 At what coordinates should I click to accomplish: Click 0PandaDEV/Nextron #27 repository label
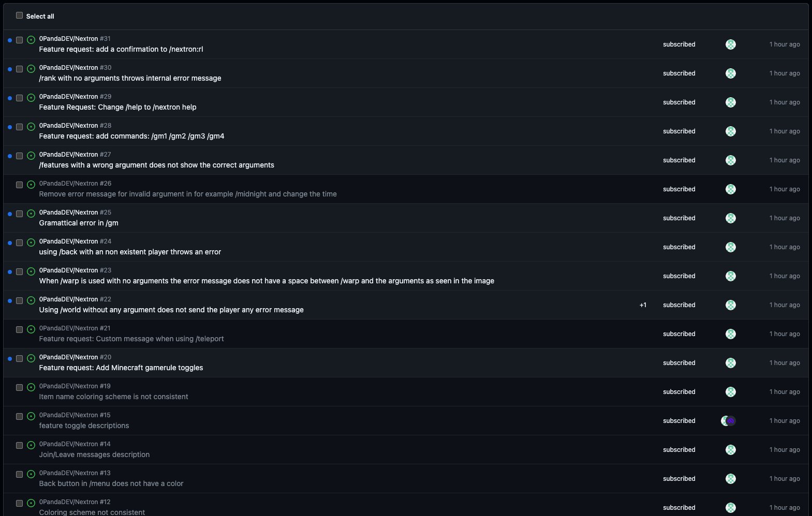pos(75,155)
